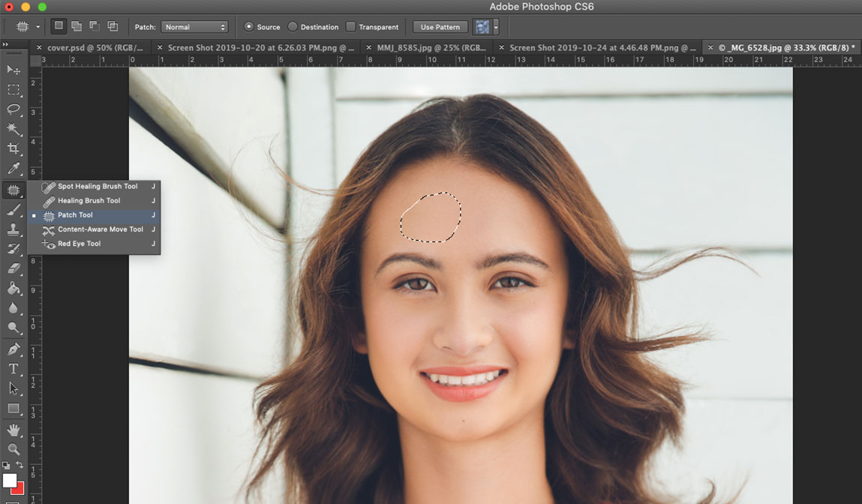Close the Screen Shot 2019-10-20 tab
Viewport: 862px width, 504px height.
(160, 48)
